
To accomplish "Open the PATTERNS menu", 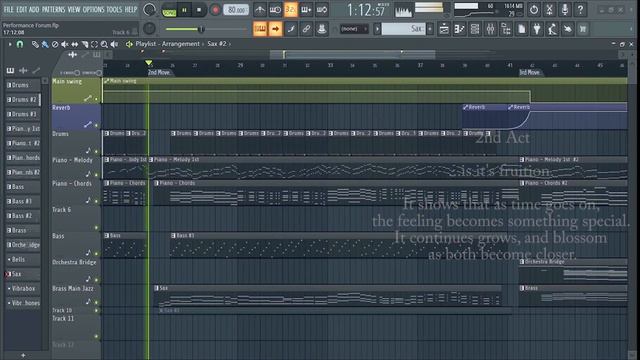I will coord(53,9).
